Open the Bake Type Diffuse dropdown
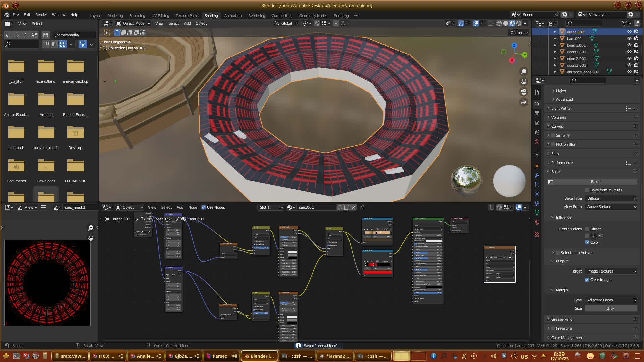Image resolution: width=644 pixels, height=362 pixels. click(611, 198)
